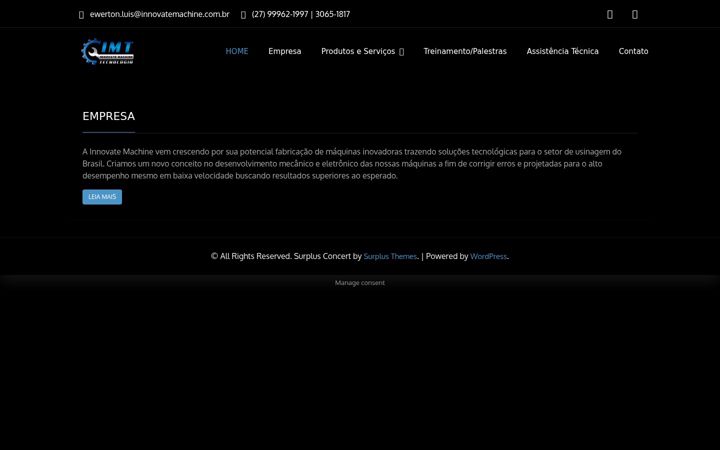Click Manage consent at page bottom
The width and height of the screenshot is (720, 450).
(x=360, y=283)
